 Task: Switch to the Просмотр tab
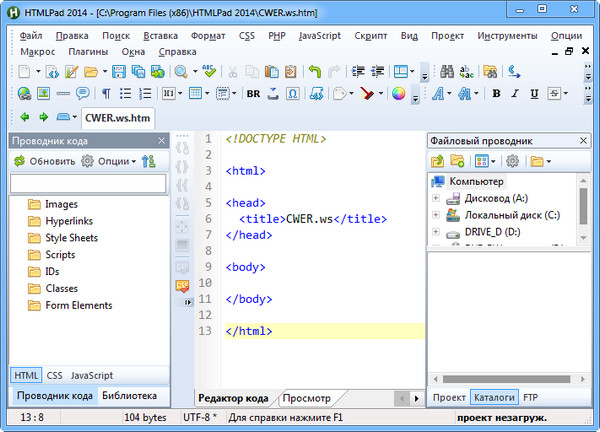tap(306, 398)
